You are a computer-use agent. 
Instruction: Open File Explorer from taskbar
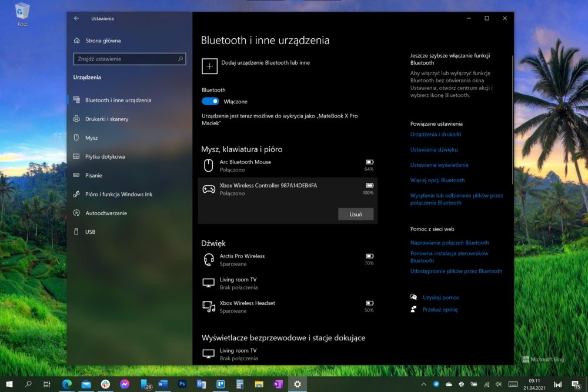(x=259, y=384)
